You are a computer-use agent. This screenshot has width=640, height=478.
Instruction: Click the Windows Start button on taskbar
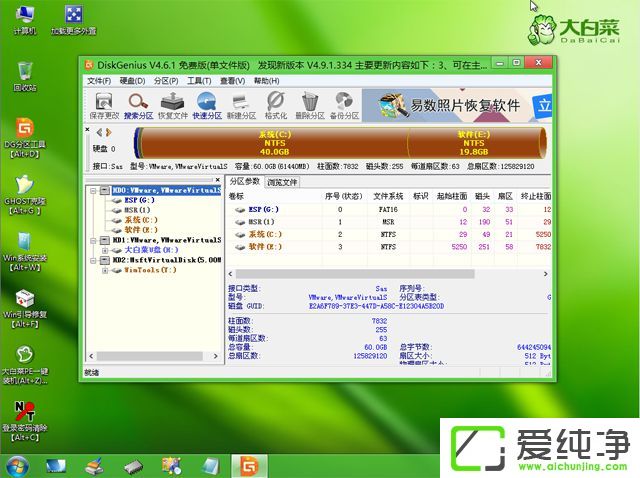[17, 466]
